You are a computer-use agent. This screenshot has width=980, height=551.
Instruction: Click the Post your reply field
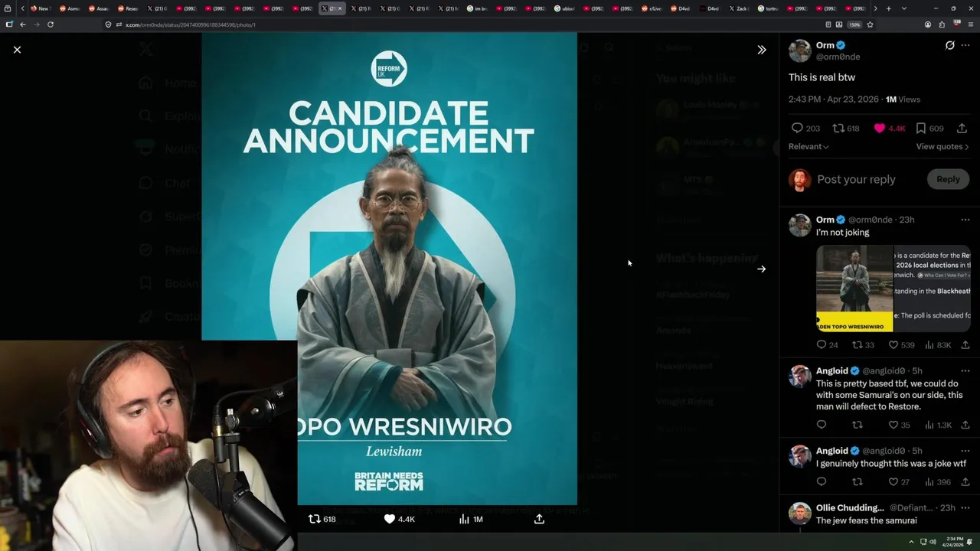856,179
